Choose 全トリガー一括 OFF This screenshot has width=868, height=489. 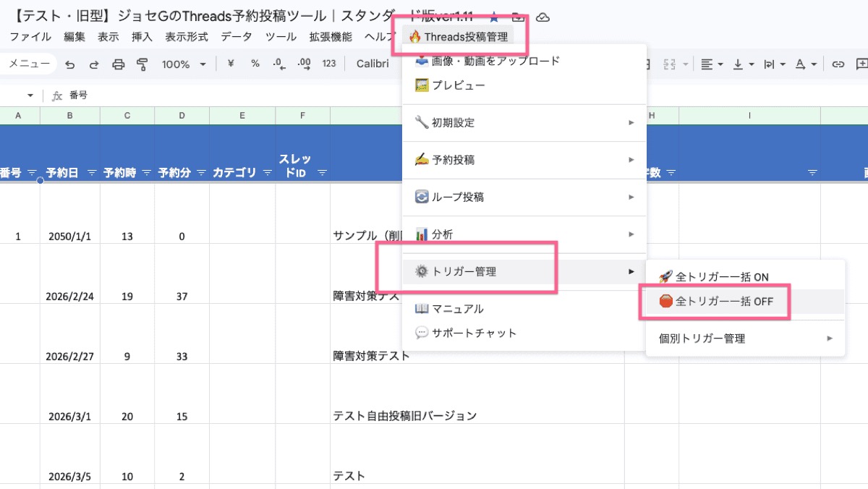pos(745,302)
